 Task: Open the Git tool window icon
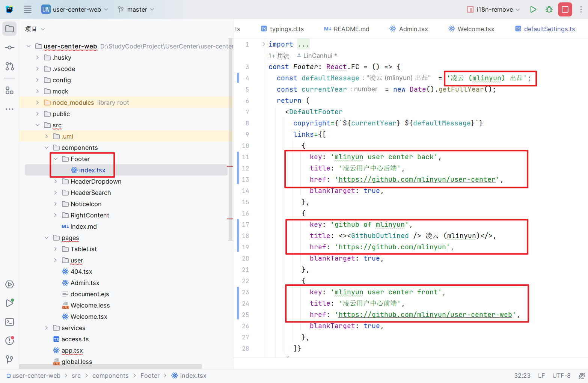coord(10,359)
